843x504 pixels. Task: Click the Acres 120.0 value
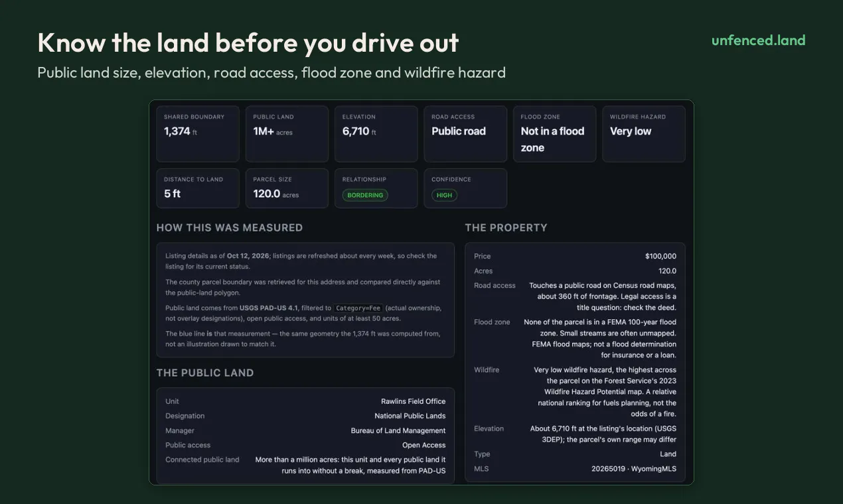point(667,271)
